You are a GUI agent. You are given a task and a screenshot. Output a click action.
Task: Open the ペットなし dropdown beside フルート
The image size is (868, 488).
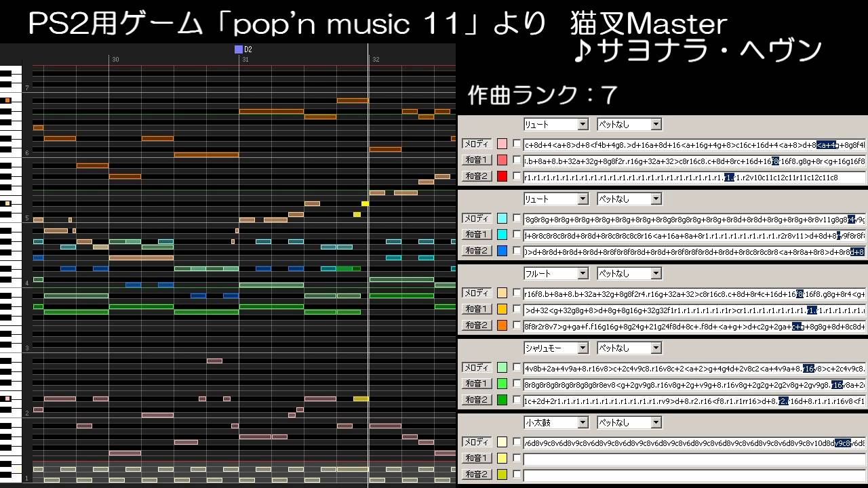pos(629,274)
